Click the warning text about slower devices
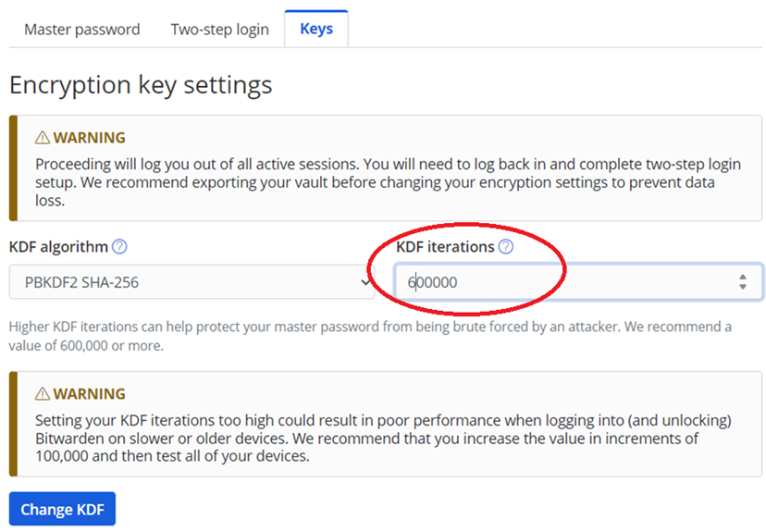This screenshot has width=766, height=532. click(x=370, y=438)
